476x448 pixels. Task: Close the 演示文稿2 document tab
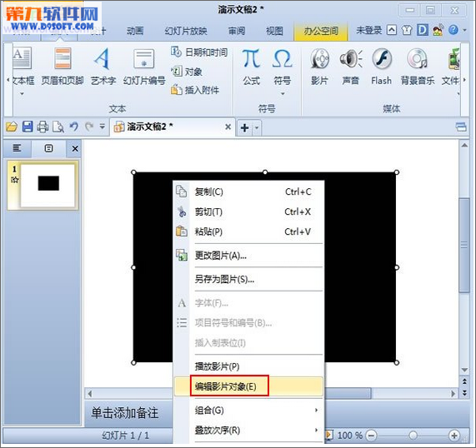(x=228, y=127)
